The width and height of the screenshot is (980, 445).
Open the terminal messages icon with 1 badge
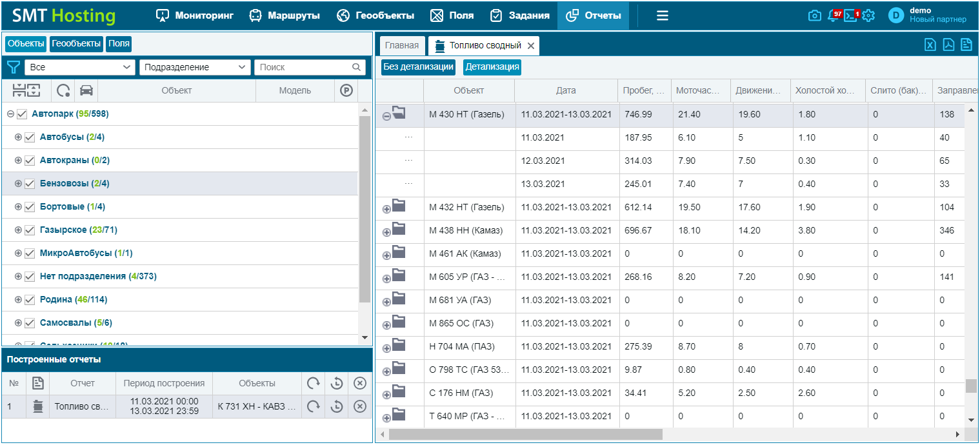(x=851, y=15)
